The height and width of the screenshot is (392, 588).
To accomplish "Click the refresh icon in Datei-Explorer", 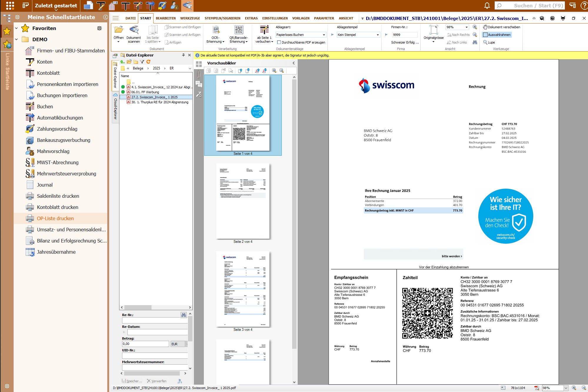I will 149,62.
